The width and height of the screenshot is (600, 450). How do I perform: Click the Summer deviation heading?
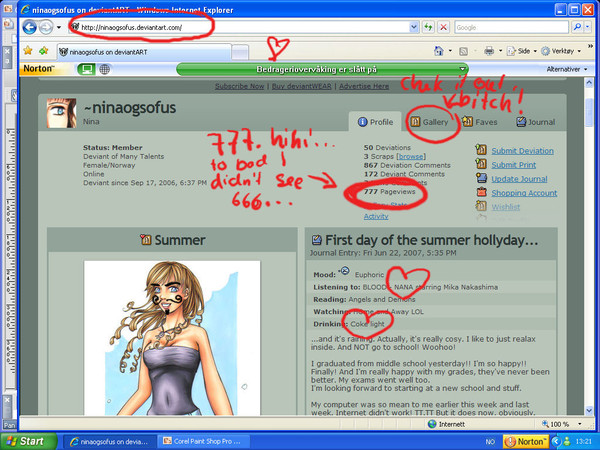click(x=180, y=240)
